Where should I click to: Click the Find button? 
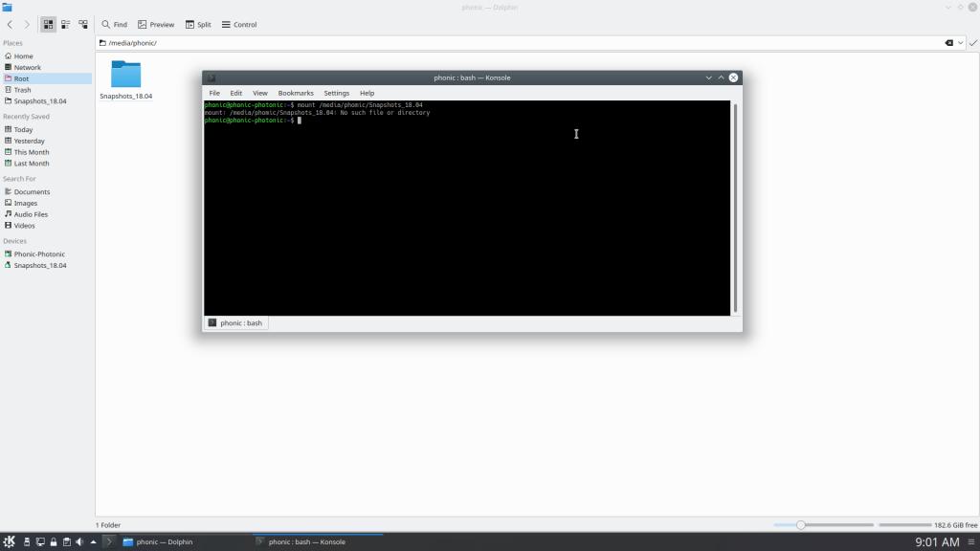tap(114, 24)
